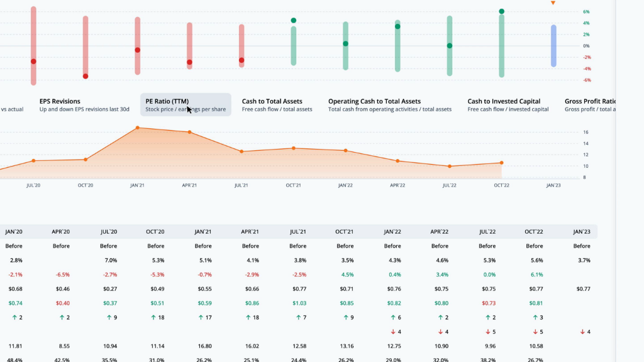Switch to the EPS Revisions metric
This screenshot has height=362, width=644.
tap(84, 105)
